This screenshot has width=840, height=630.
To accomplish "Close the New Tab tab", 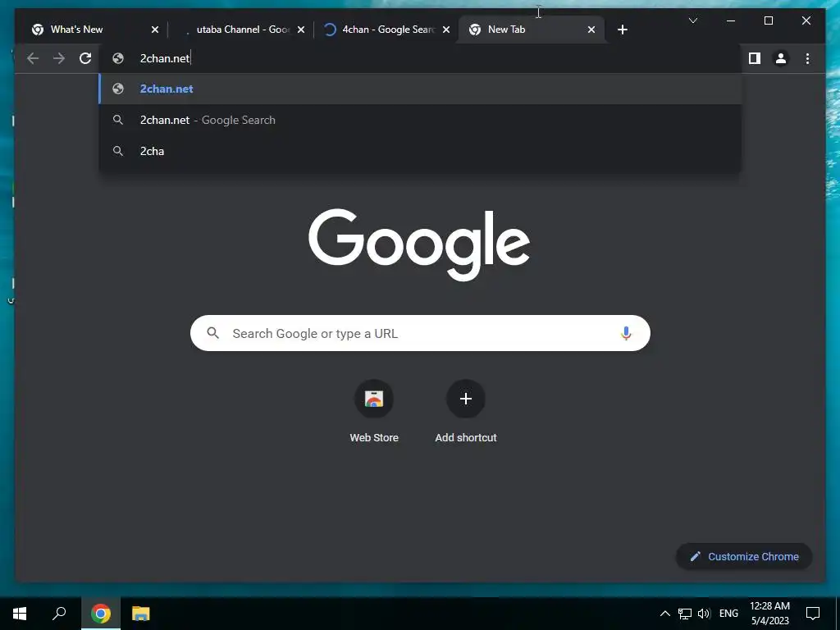I will (591, 30).
